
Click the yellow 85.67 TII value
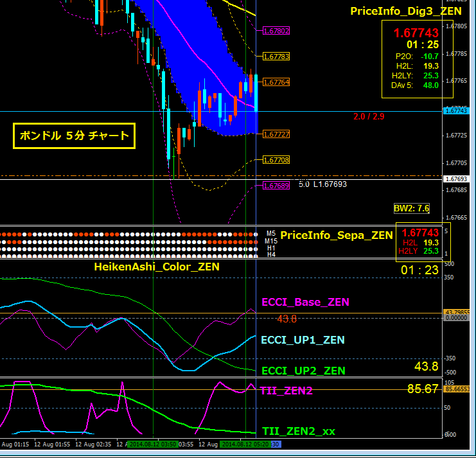pos(423,389)
